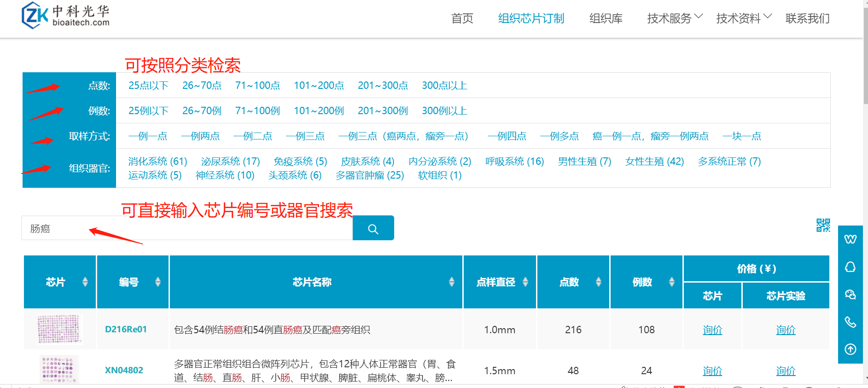Viewport: 868px width, 388px height.
Task: Select sampling 一例三点
Action: click(x=305, y=136)
